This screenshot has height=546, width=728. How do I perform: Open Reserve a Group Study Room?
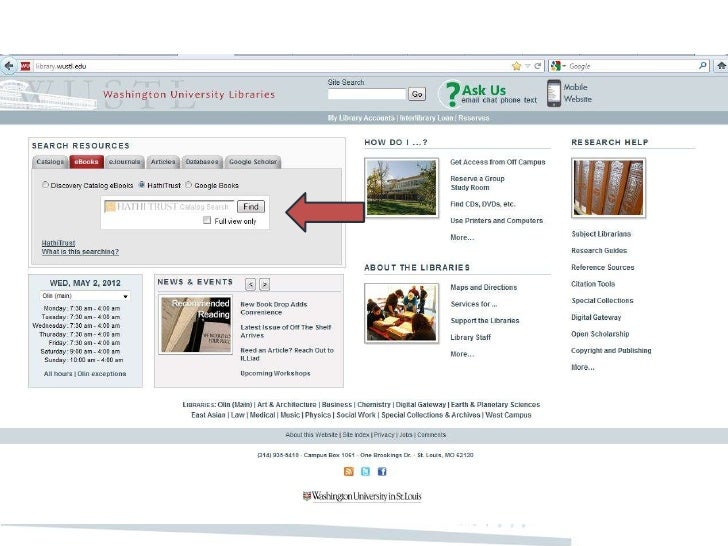(x=477, y=183)
